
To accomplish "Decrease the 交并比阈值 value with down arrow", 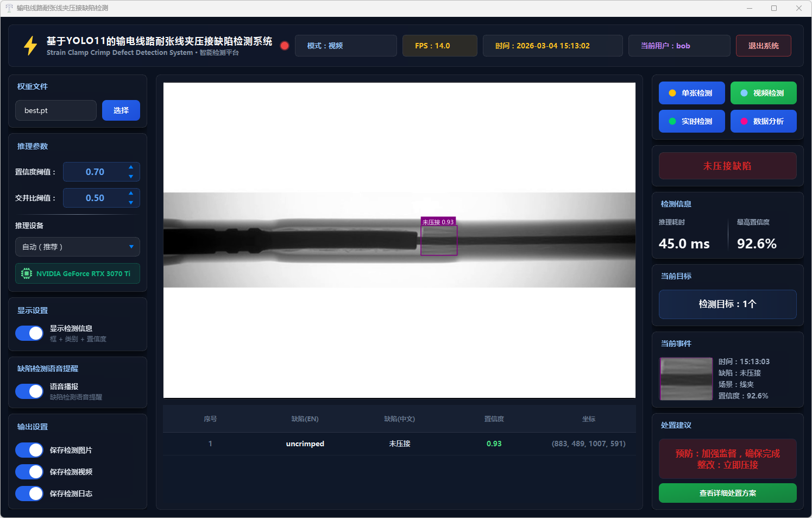I will (131, 203).
